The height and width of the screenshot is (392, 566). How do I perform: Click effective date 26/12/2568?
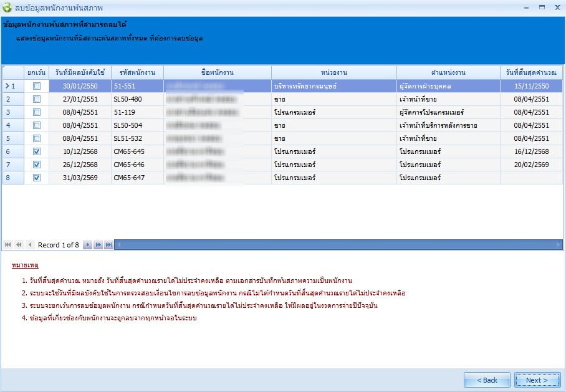(80, 165)
